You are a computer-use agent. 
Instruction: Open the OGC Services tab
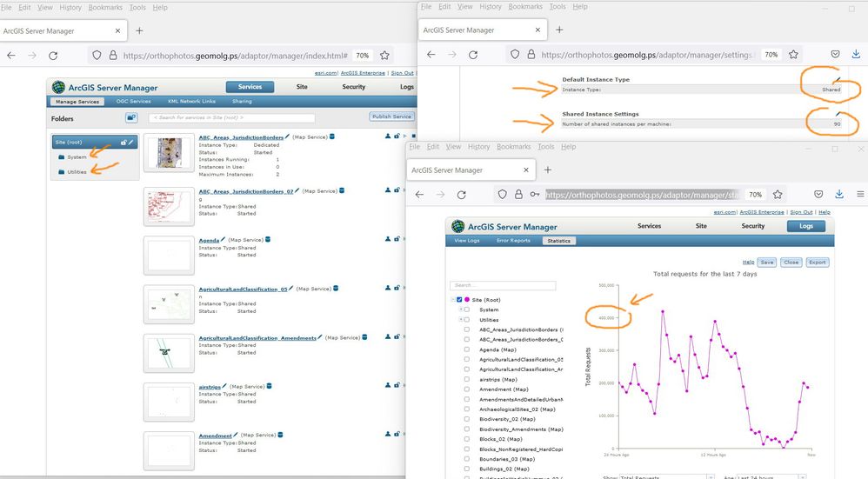click(x=133, y=101)
